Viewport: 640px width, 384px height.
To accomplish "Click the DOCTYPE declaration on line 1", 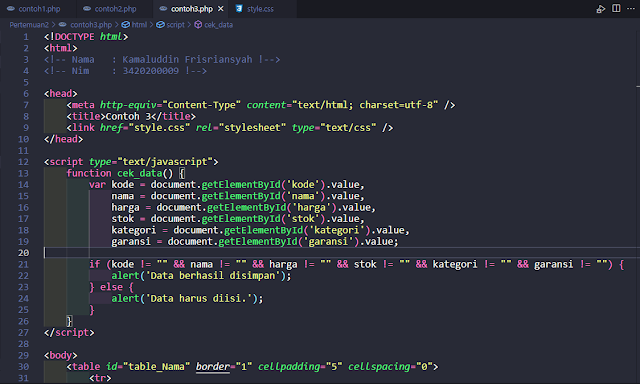I will pyautogui.click(x=86, y=37).
